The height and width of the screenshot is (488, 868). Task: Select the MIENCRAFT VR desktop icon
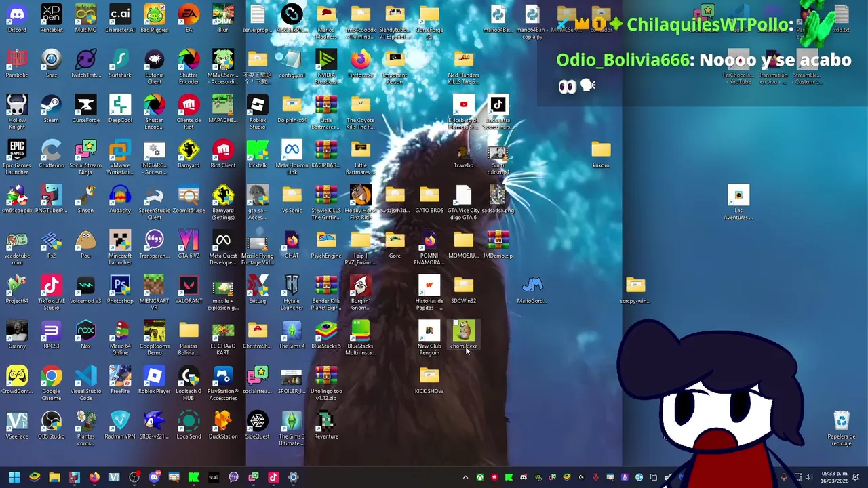155,293
